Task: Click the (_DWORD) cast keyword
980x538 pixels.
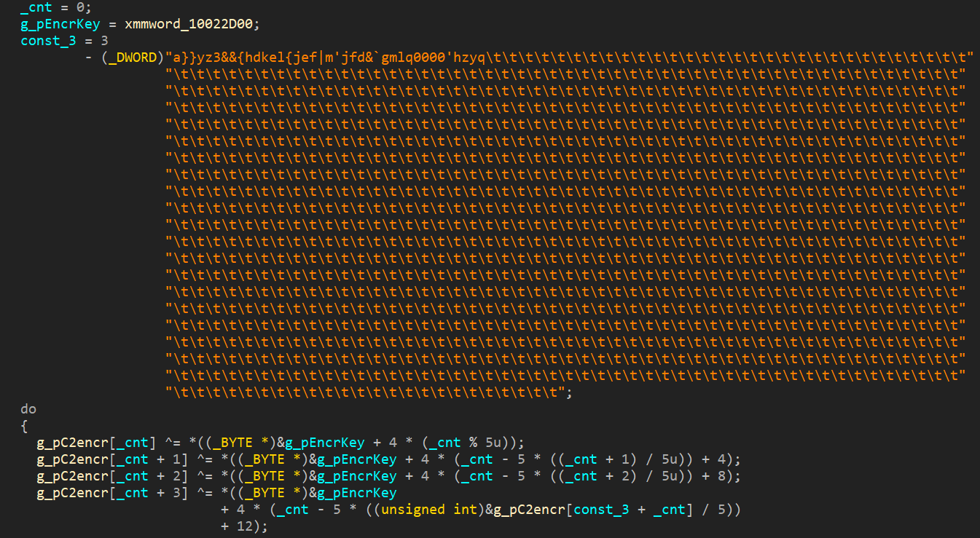Action: [x=133, y=57]
